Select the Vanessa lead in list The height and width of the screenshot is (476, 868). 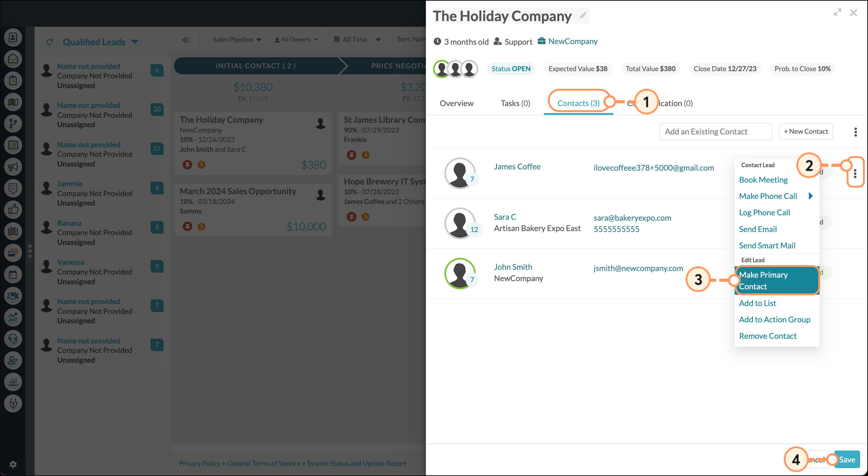pyautogui.click(x=103, y=272)
